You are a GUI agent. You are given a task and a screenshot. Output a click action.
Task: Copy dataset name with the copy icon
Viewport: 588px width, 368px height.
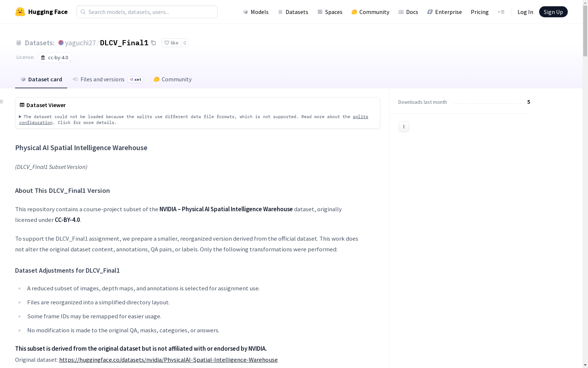[154, 43]
